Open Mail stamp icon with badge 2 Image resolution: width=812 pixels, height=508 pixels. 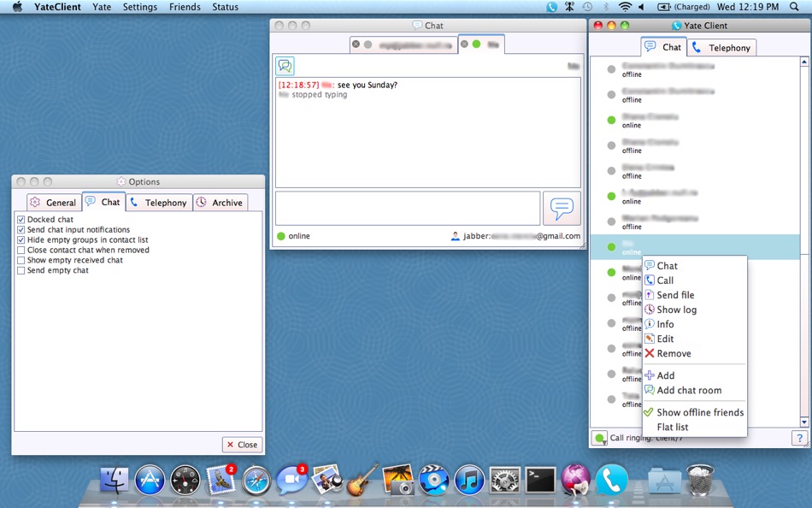pyautogui.click(x=221, y=480)
